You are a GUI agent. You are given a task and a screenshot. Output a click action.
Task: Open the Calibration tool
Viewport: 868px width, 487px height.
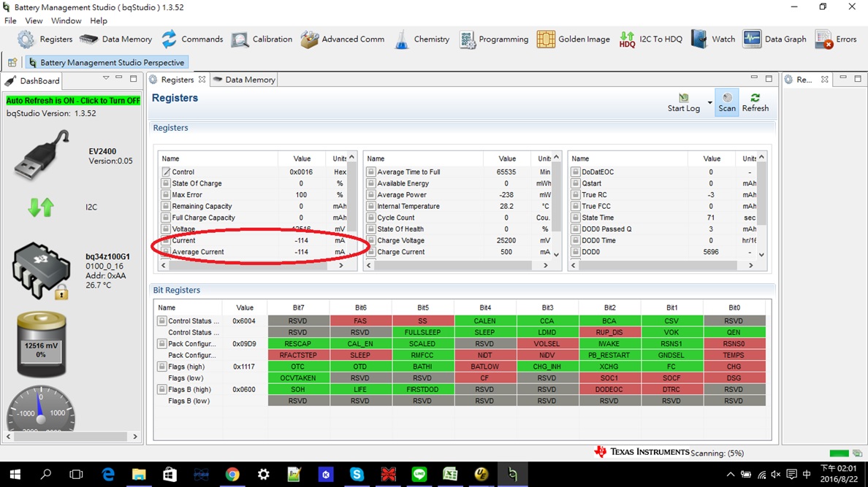pyautogui.click(x=262, y=39)
